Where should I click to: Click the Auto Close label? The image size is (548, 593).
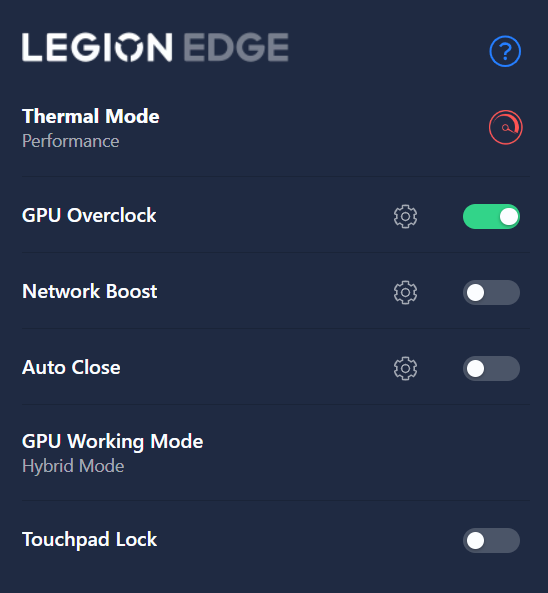(71, 367)
